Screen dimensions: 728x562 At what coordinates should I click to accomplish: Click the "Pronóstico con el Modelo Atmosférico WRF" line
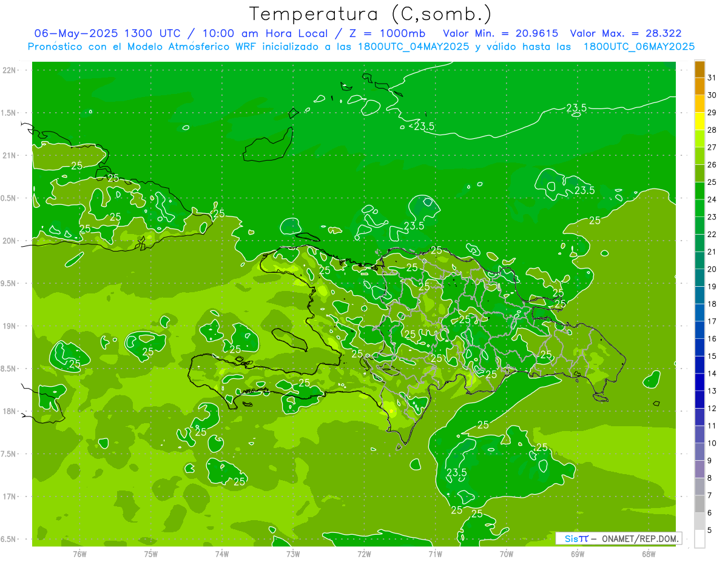point(143,46)
